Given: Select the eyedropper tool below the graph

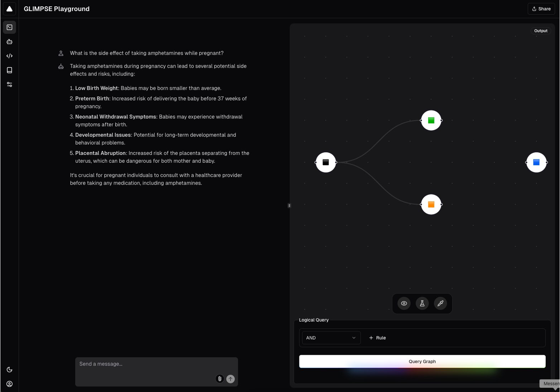Looking at the screenshot, I should click(440, 303).
